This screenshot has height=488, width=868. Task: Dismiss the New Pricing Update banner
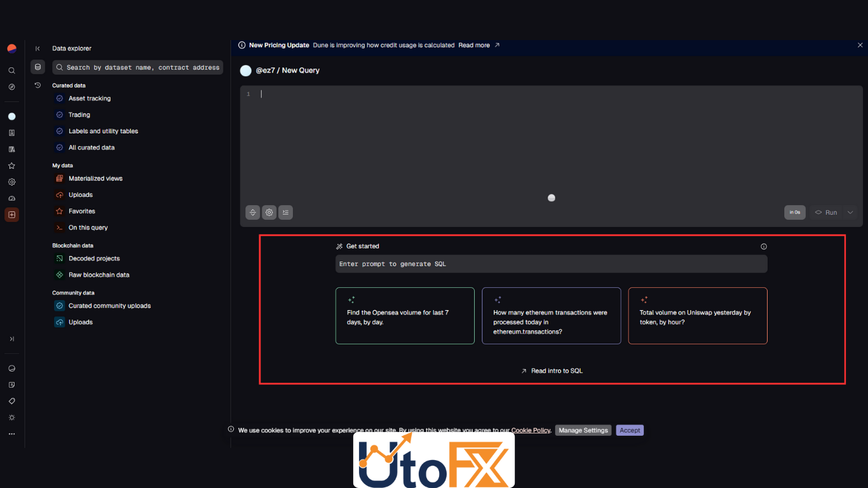tap(860, 45)
